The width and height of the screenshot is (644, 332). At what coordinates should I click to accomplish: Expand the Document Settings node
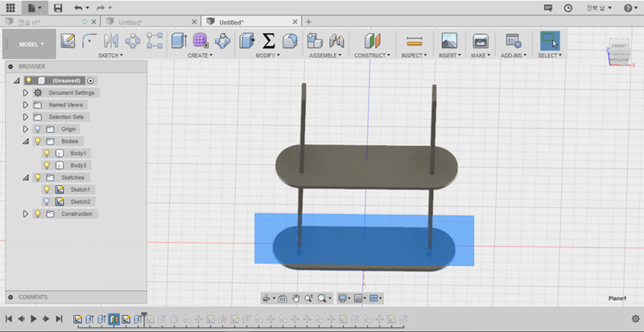[26, 93]
